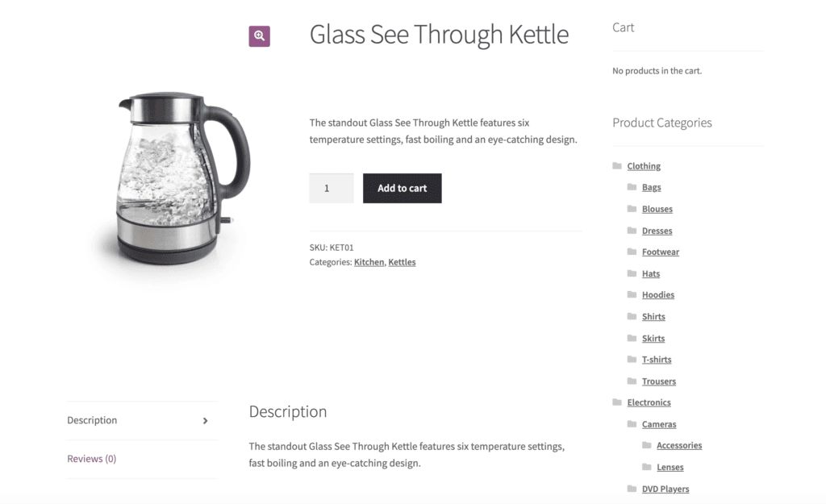
Task: Click the folder icon beside DVD Players
Action: coord(632,488)
